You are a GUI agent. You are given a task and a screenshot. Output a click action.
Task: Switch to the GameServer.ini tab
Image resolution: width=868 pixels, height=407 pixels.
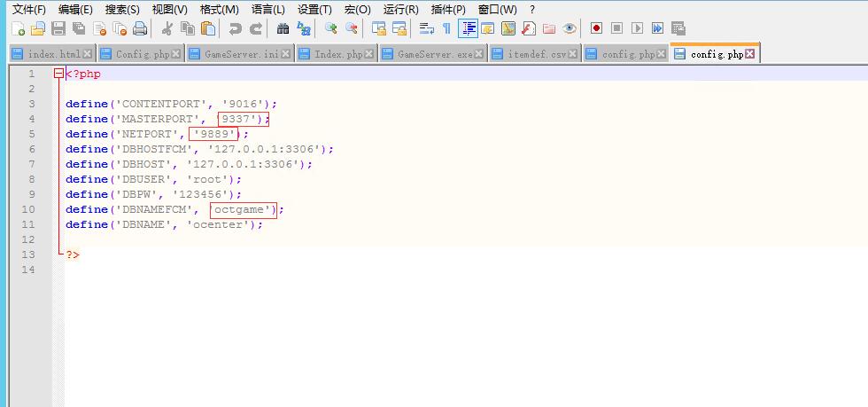241,54
